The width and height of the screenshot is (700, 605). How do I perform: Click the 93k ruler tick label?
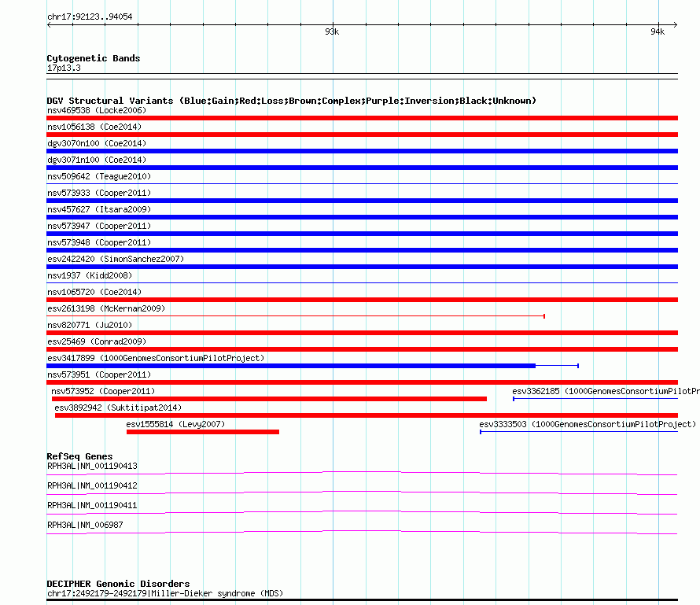332,31
